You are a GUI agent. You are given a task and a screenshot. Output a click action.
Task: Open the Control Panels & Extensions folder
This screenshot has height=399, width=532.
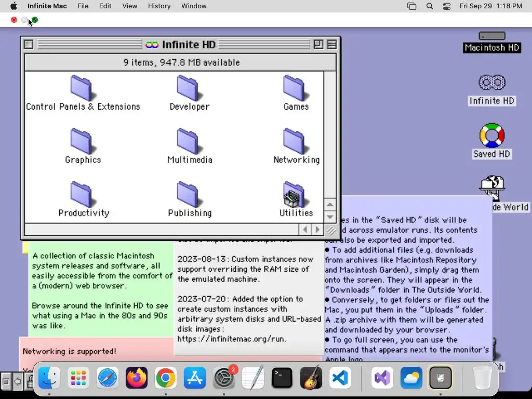click(83, 93)
